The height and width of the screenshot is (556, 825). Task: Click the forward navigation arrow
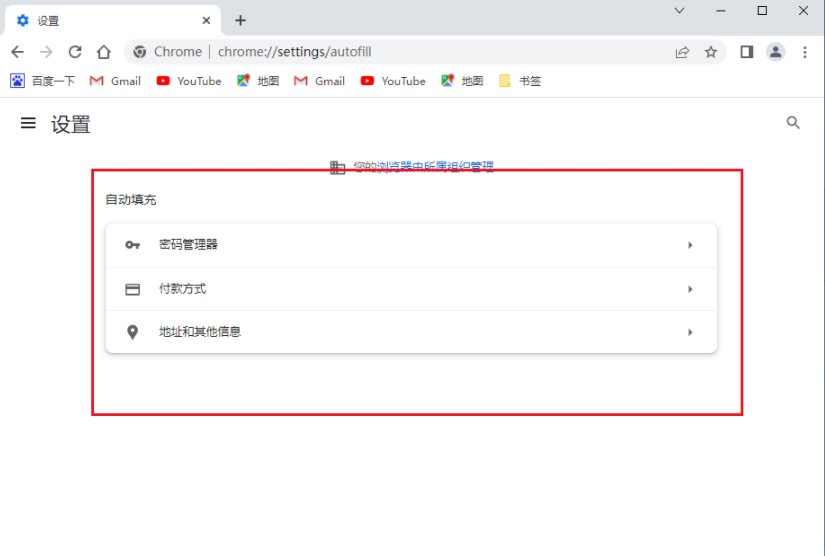[x=46, y=52]
